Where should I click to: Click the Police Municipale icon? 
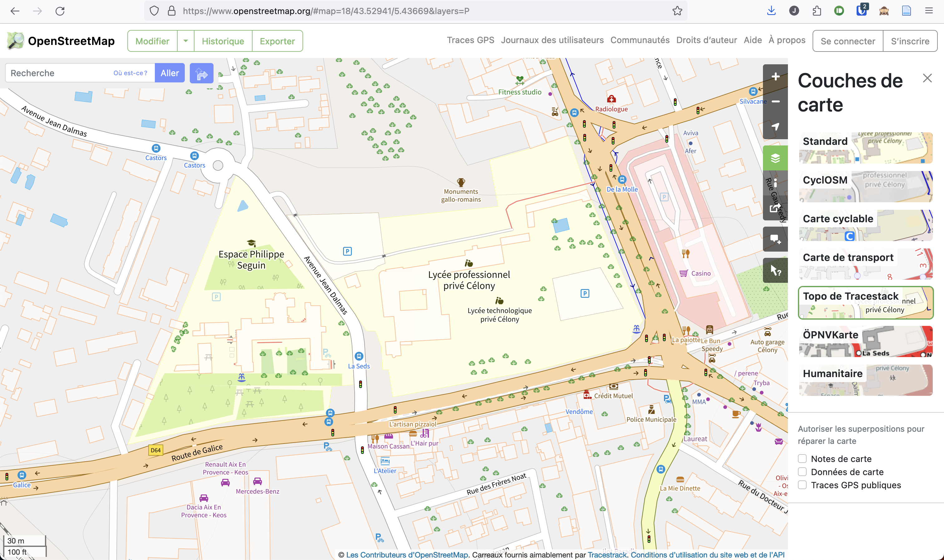(x=651, y=410)
